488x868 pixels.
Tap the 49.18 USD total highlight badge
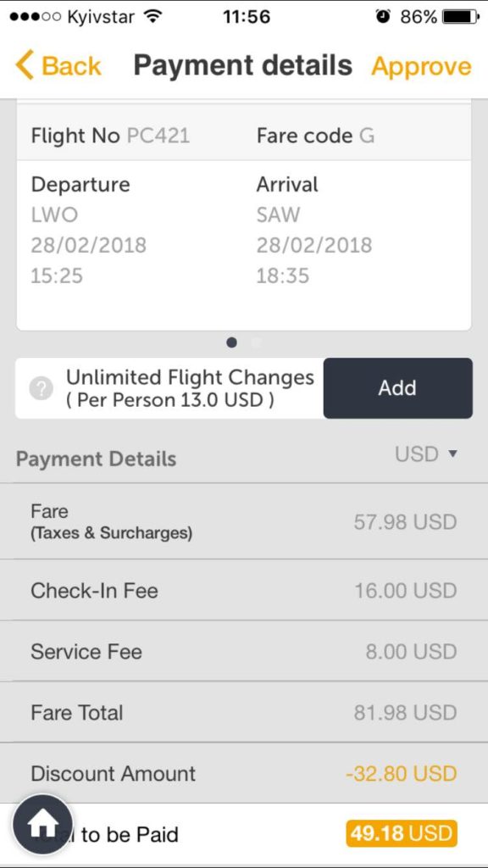[x=402, y=834]
